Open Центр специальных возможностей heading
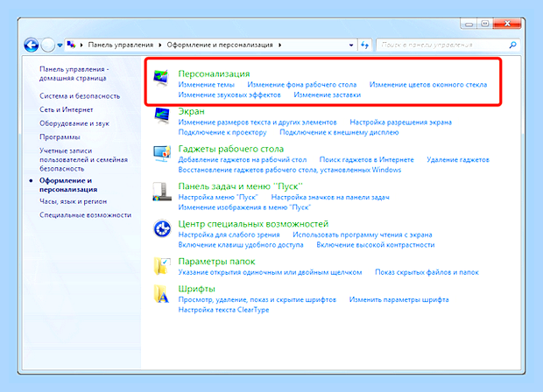This screenshot has width=543, height=392. tap(253, 224)
